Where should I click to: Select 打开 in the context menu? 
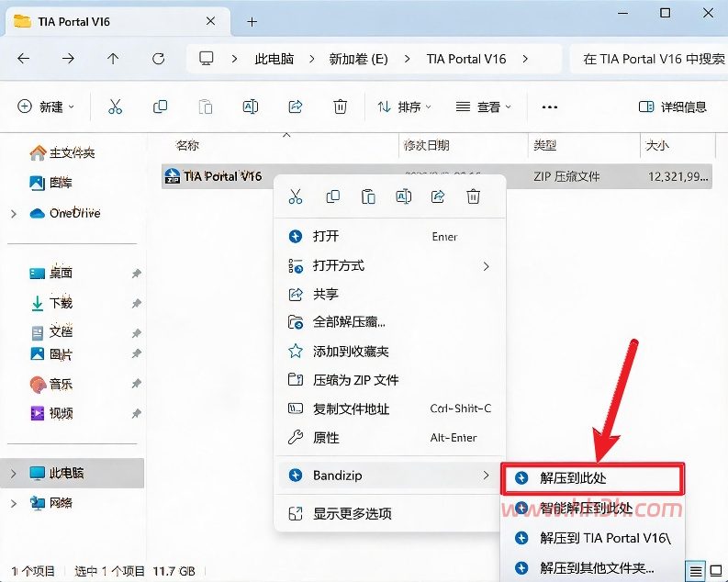(389, 236)
